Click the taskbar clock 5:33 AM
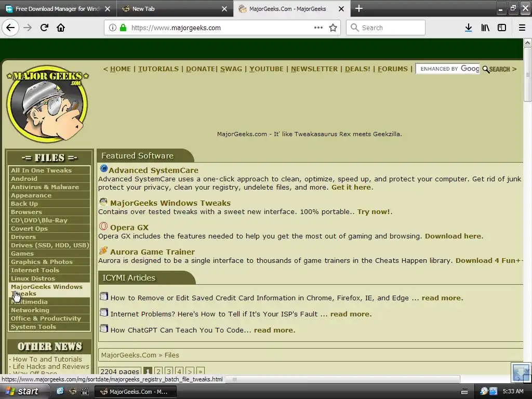Image resolution: width=532 pixels, height=399 pixels. point(513,391)
